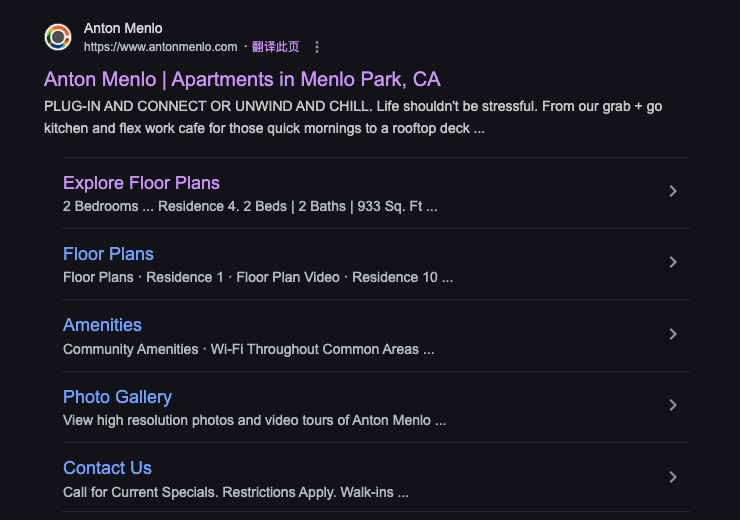Click the Photo Gallery row chevron

click(673, 405)
